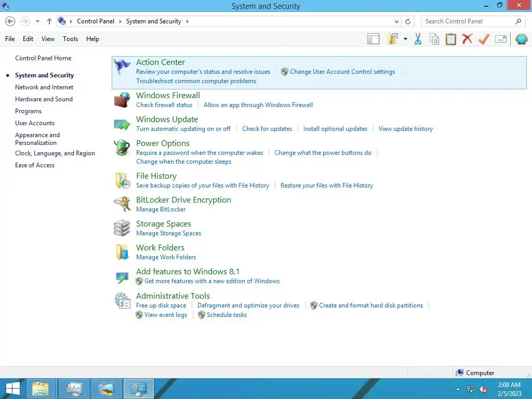Show hidden tray icons arrow
The image size is (532, 399).
[x=458, y=389]
